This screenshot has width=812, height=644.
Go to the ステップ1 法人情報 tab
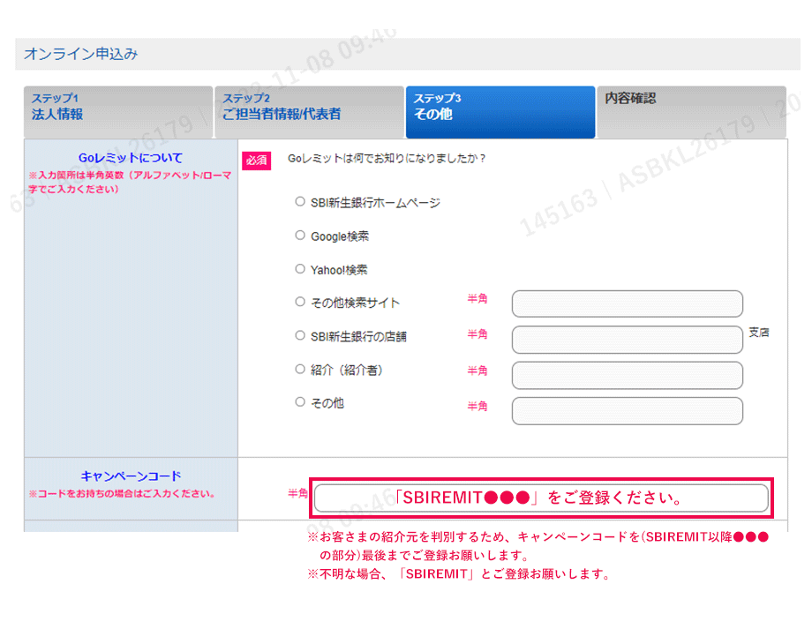coord(118,112)
